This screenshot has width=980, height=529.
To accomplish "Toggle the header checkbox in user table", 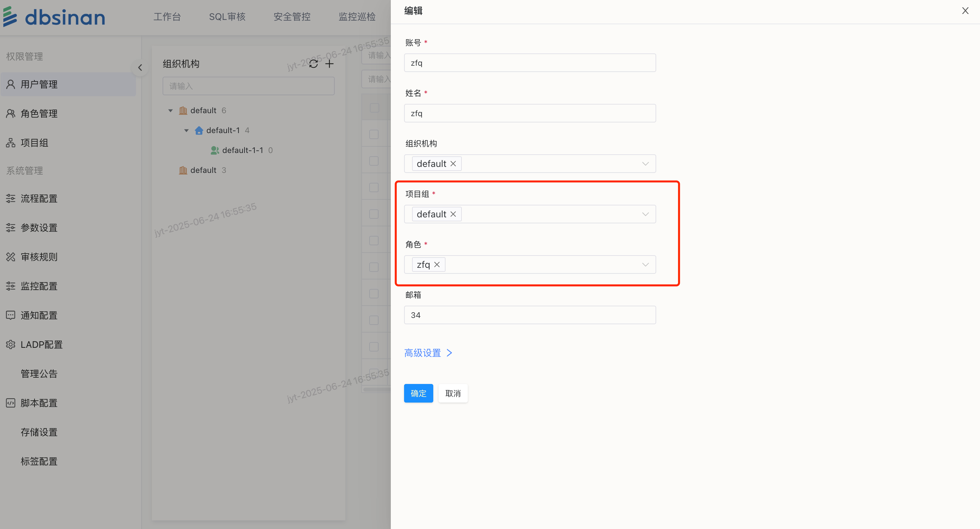I will (374, 108).
